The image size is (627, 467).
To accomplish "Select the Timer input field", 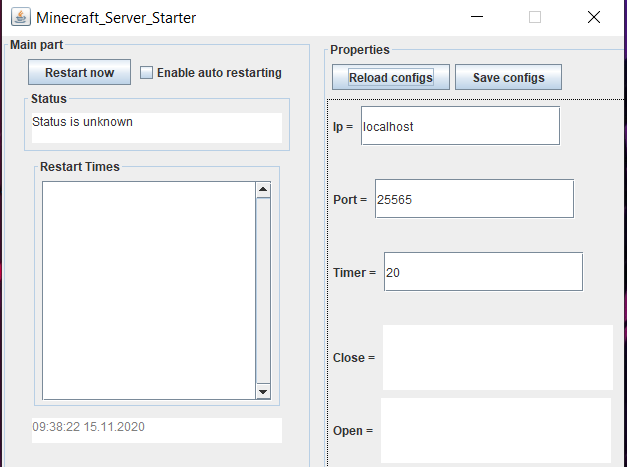I will 481,272.
